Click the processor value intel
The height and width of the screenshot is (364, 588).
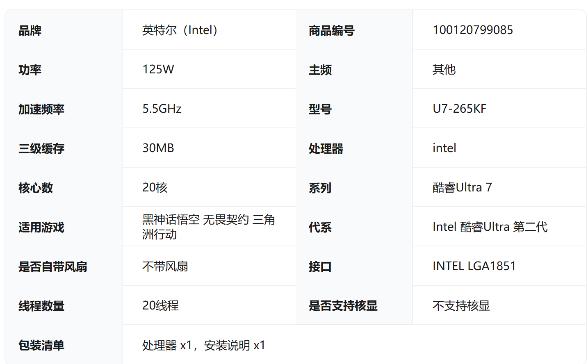point(444,148)
